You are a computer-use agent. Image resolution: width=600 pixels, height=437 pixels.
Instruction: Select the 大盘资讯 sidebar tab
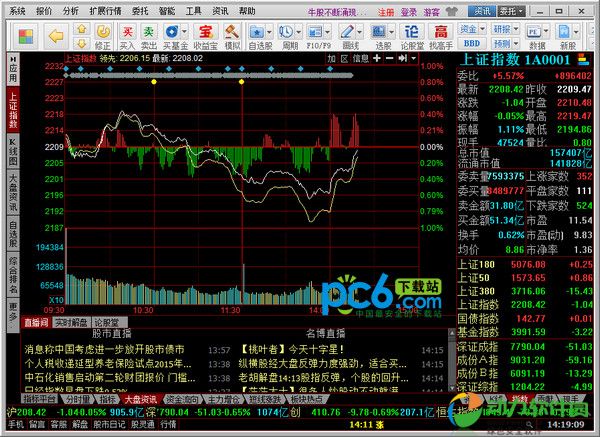click(12, 195)
